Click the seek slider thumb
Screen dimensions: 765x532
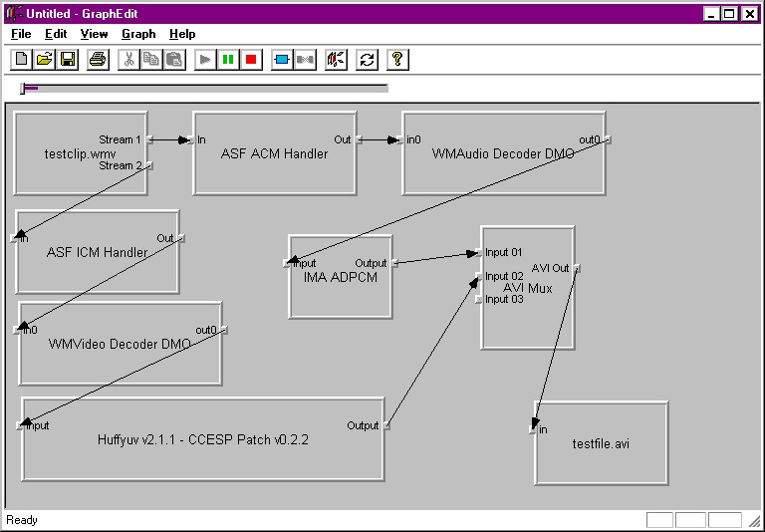[23, 89]
